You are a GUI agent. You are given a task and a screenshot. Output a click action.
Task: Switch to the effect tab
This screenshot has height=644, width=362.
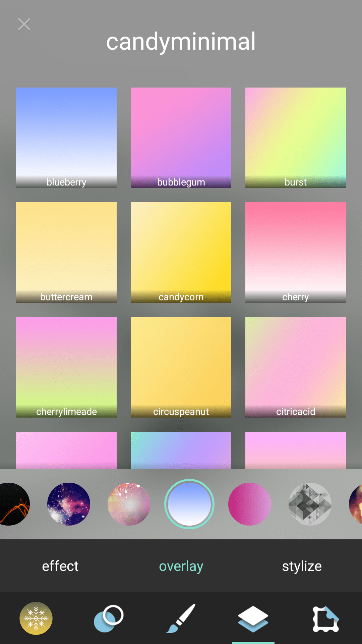click(x=60, y=566)
